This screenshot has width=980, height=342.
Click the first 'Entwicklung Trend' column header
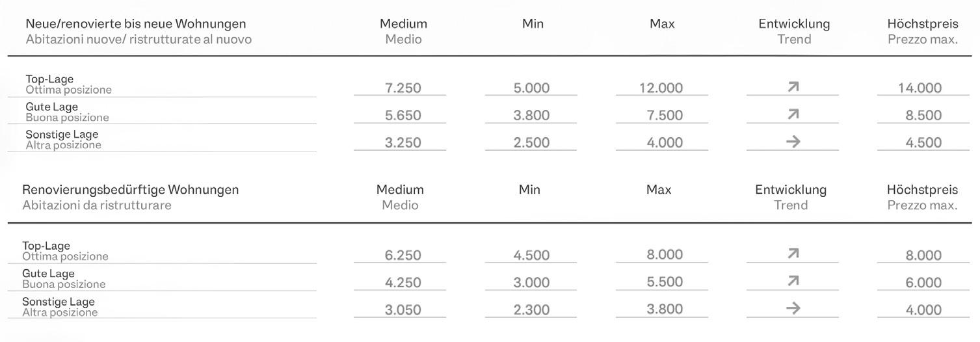794,31
